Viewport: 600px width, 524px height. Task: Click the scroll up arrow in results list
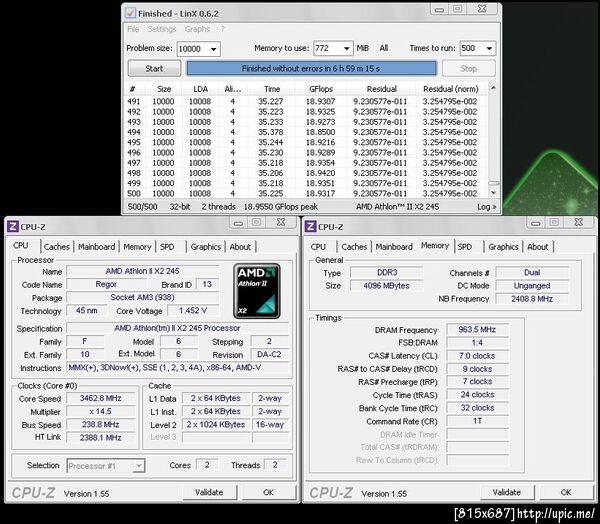[494, 88]
